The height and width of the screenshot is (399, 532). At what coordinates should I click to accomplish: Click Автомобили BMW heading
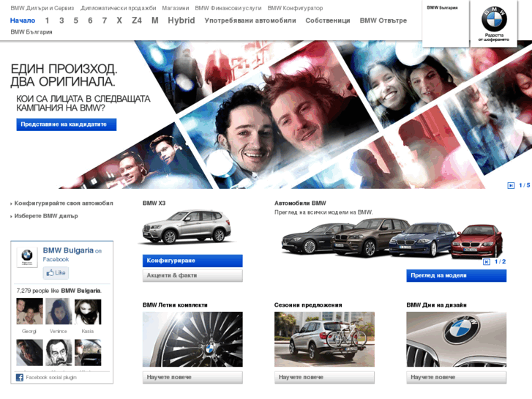pos(300,203)
